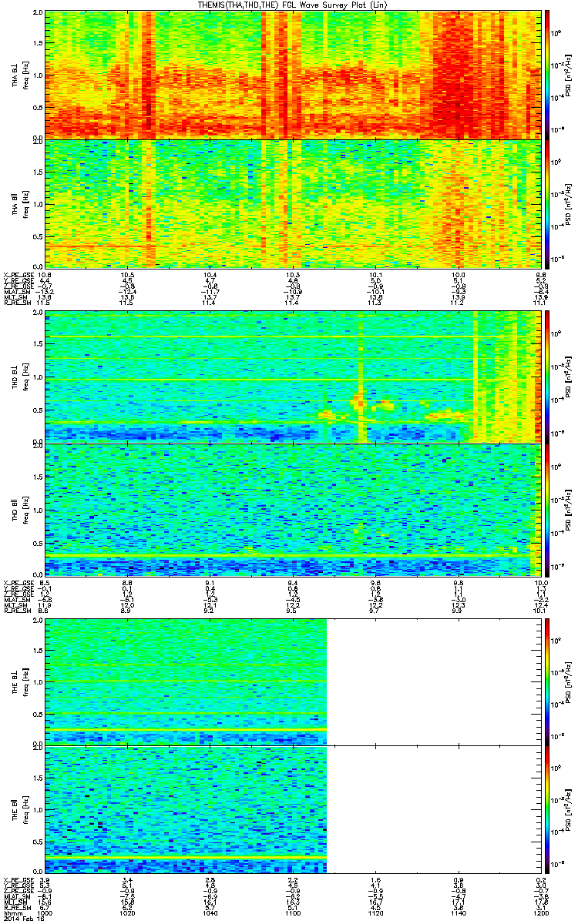The width and height of the screenshot is (578, 924).
Task: Click the THD B-parallel freq [Hz] axis label
Action: pyautogui.click(x=26, y=509)
